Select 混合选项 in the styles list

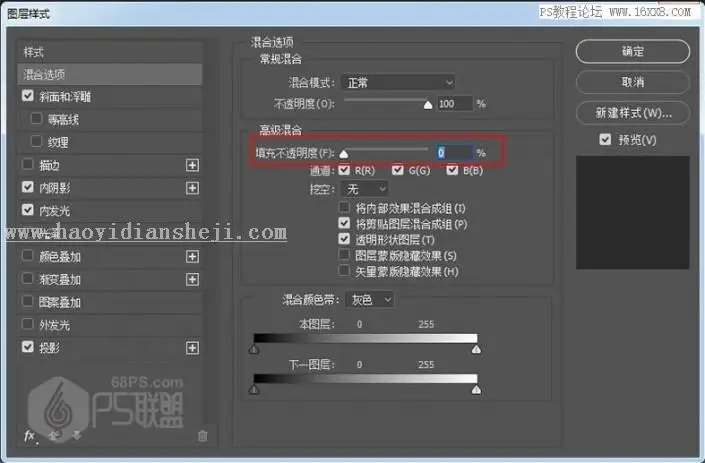tap(110, 74)
